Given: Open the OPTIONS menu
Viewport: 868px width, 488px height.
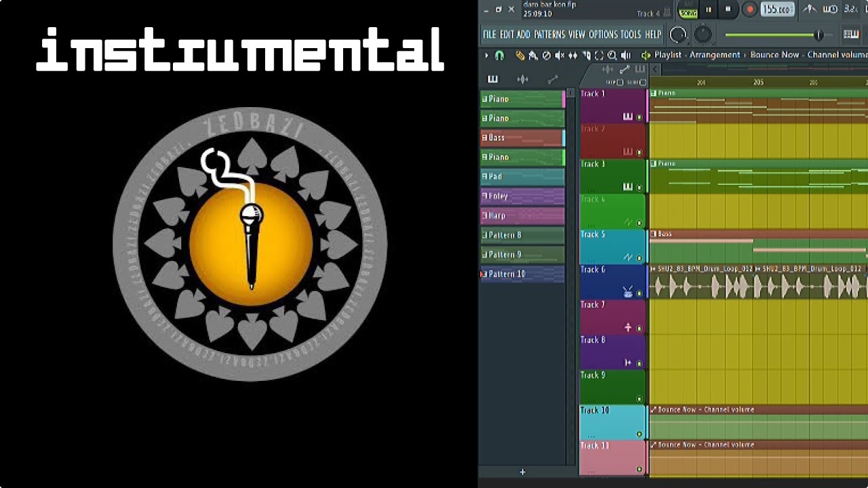Looking at the screenshot, I should click(604, 35).
